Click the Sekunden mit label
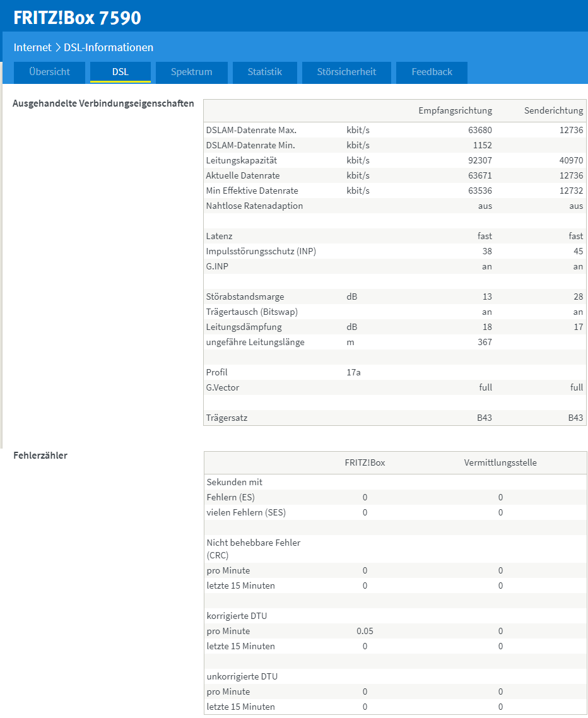 point(234,482)
